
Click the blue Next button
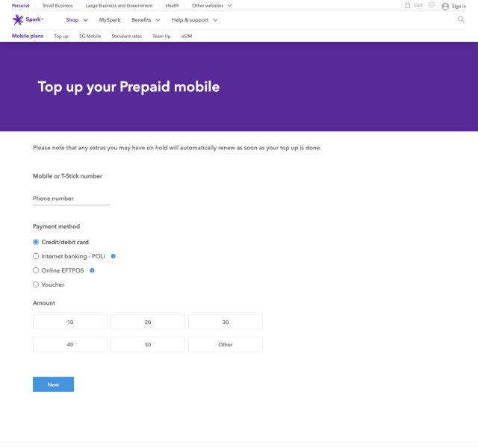coord(53,385)
